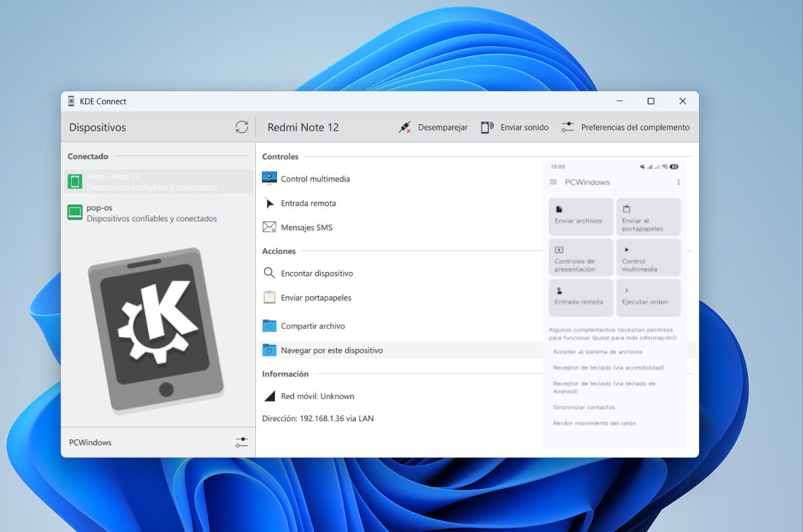
Task: Click Controles de presentación tile
Action: pyautogui.click(x=581, y=257)
